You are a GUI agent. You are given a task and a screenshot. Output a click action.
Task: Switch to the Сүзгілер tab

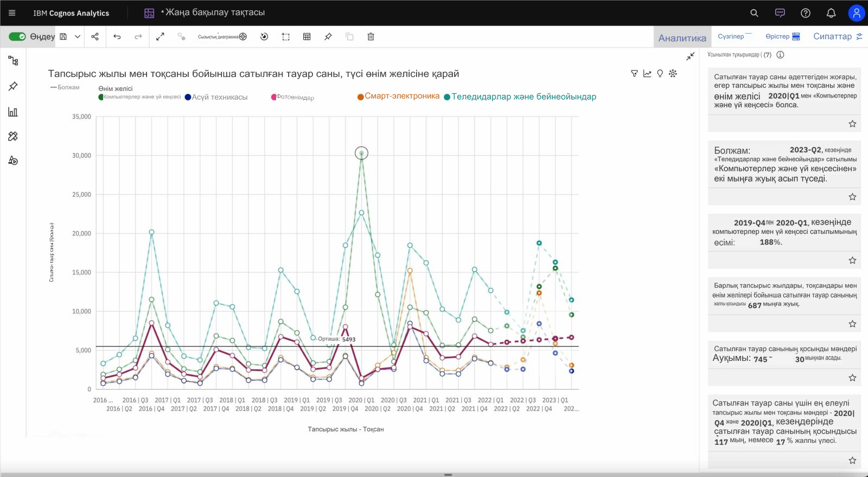pos(735,36)
